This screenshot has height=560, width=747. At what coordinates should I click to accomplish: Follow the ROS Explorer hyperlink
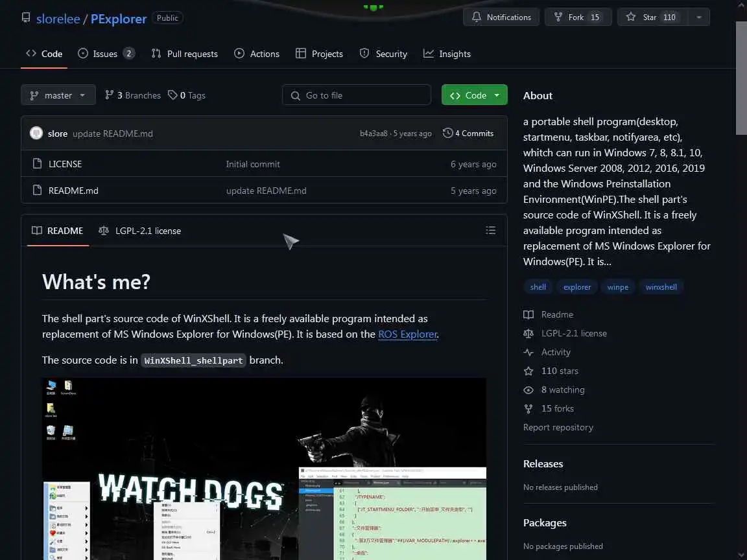pos(407,334)
